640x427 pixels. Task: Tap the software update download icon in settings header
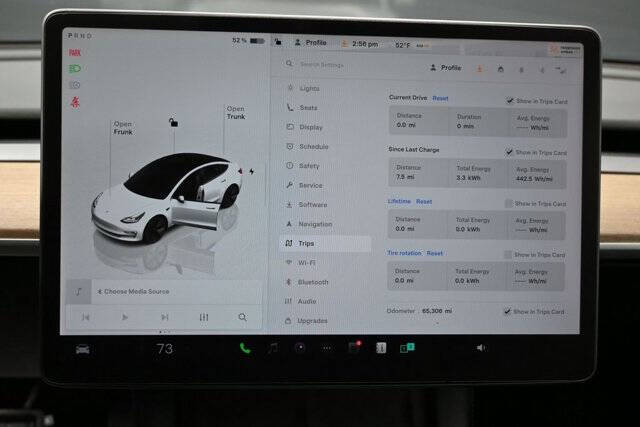click(480, 69)
